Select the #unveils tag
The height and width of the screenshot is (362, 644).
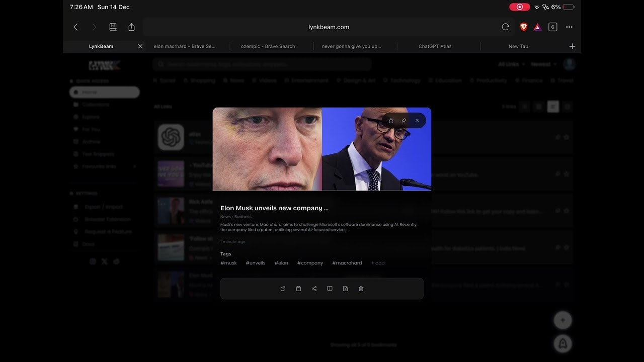pyautogui.click(x=256, y=263)
